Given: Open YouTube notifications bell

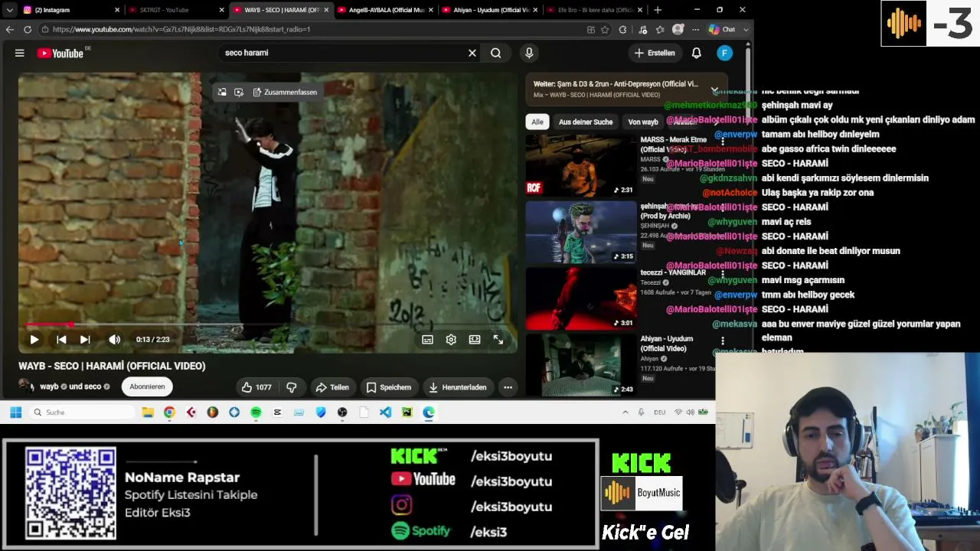Looking at the screenshot, I should 697,53.
